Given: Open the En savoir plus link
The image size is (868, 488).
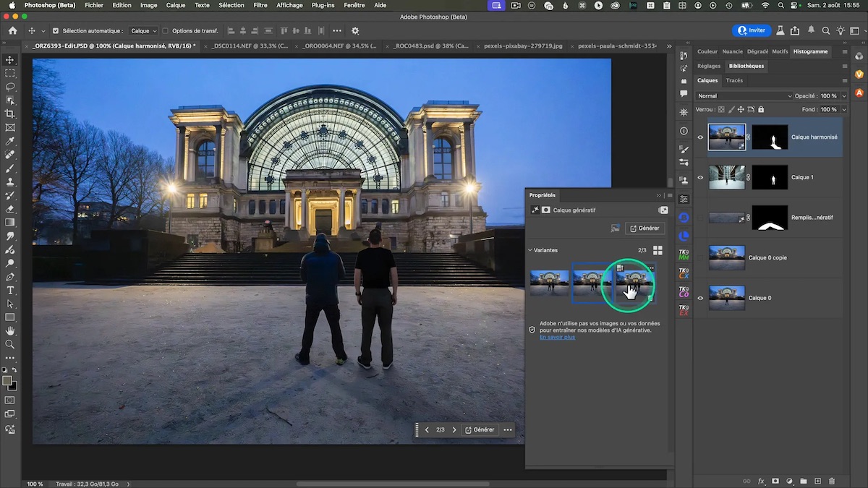Looking at the screenshot, I should coord(557,337).
